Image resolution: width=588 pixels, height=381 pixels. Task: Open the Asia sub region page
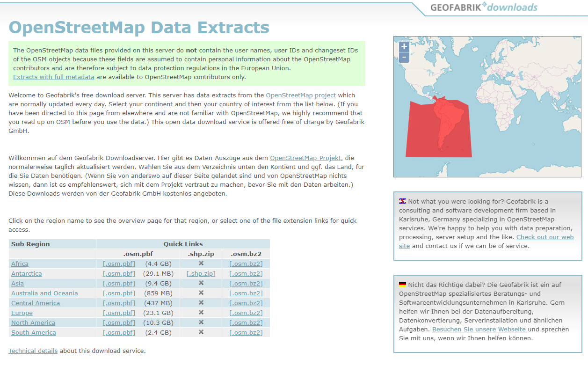click(x=17, y=284)
